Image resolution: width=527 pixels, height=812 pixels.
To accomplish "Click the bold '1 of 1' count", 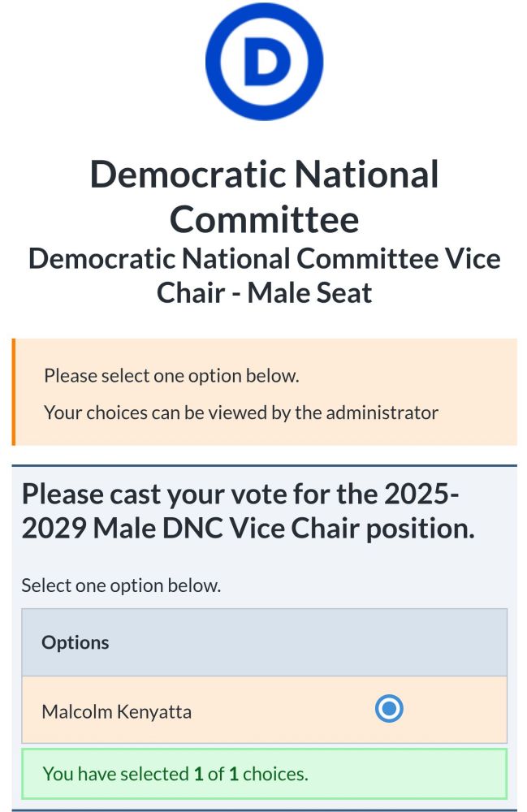I will (216, 774).
